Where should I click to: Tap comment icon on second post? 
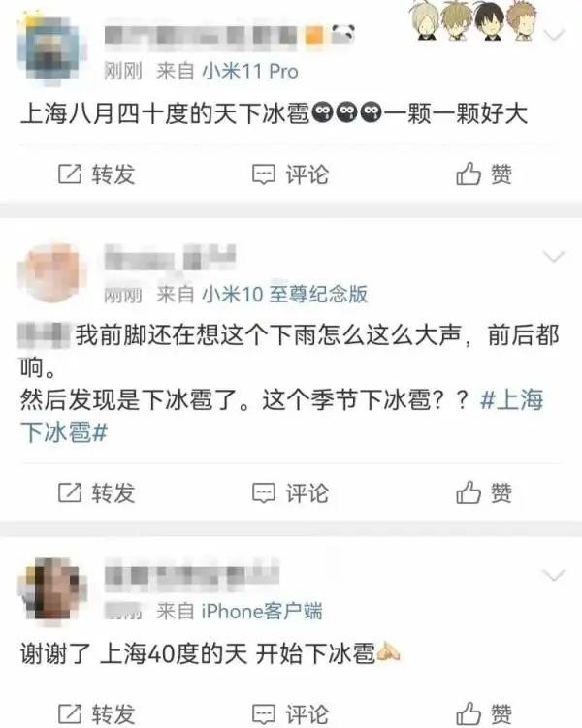pos(264,493)
